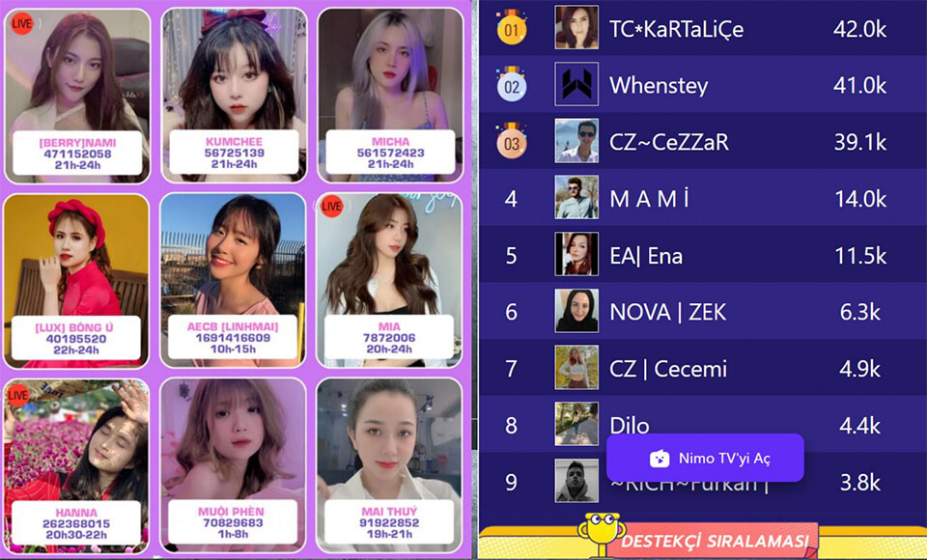
Task: Open the MUỘI PHÈN streamer card
Action: tap(233, 465)
